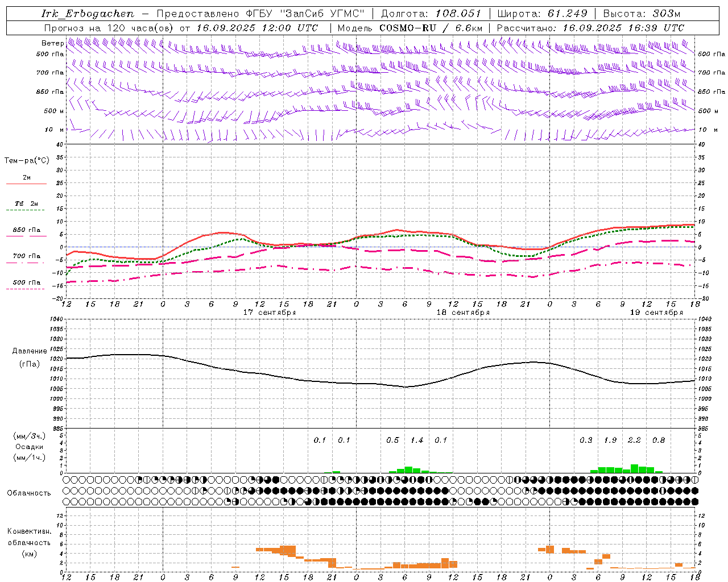Click the station name Irk_Erbogachen
The height and width of the screenshot is (582, 728).
click(88, 14)
